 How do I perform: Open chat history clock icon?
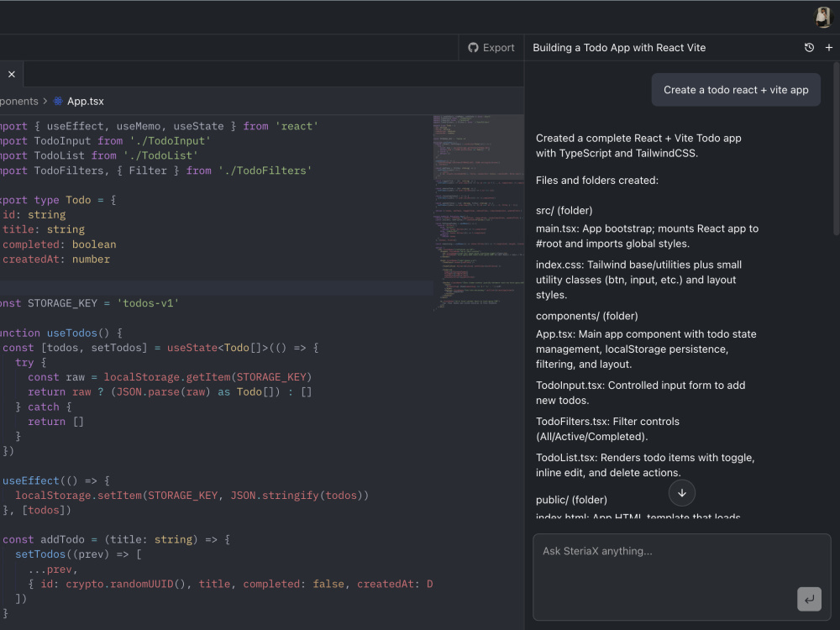(x=809, y=48)
